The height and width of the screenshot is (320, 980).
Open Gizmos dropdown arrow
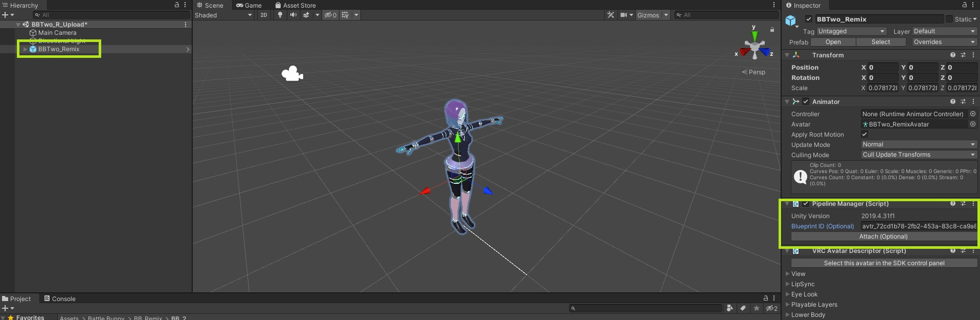[x=666, y=15]
